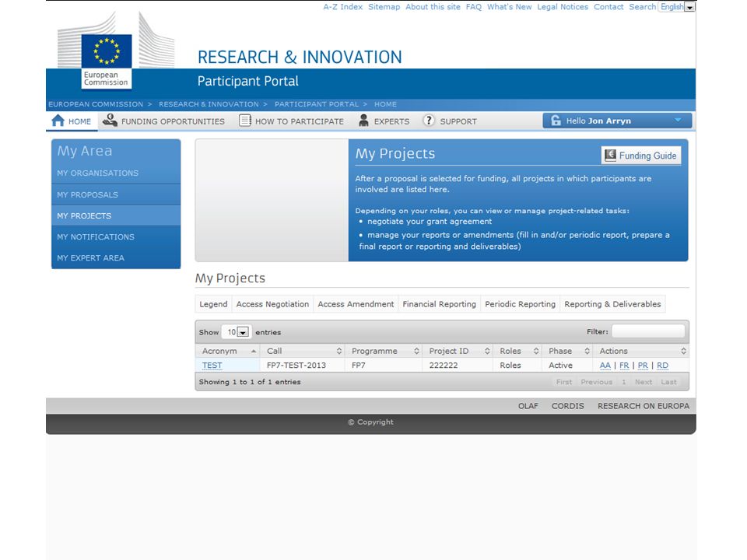This screenshot has height=560, width=747.
Task: Switch to the Legend tab
Action: click(213, 304)
